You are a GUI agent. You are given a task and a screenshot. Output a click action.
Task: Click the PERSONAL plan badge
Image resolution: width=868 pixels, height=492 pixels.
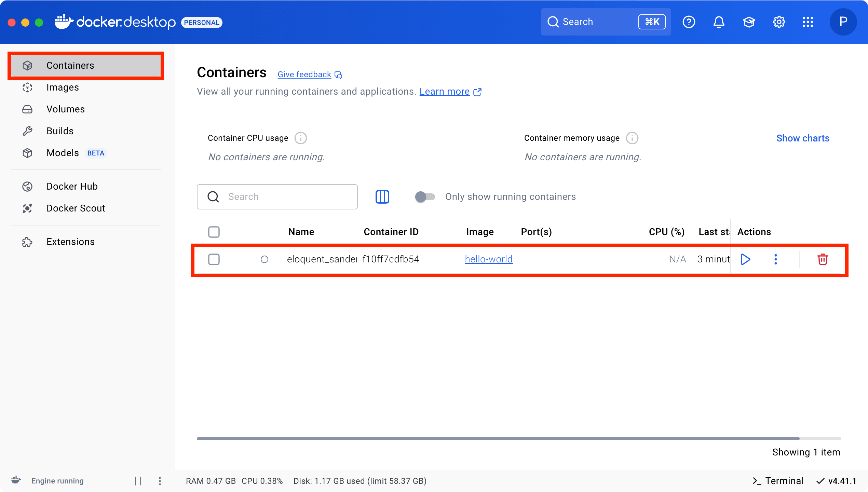click(202, 23)
